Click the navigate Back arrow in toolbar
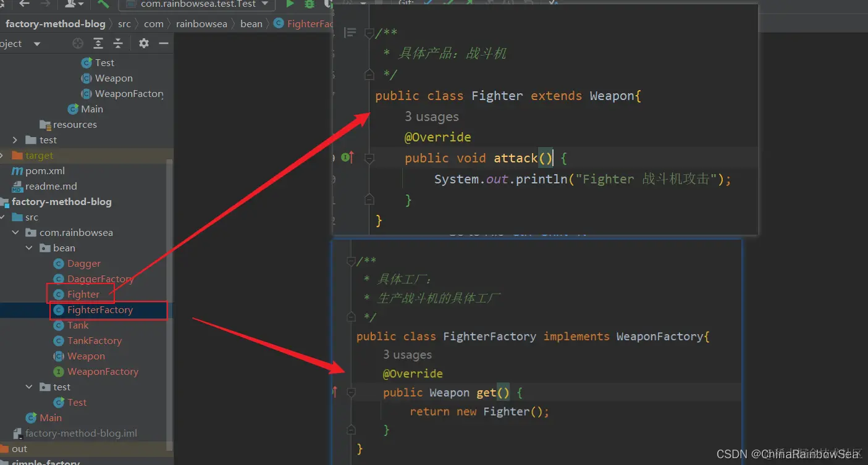This screenshot has width=868, height=465. tap(23, 4)
